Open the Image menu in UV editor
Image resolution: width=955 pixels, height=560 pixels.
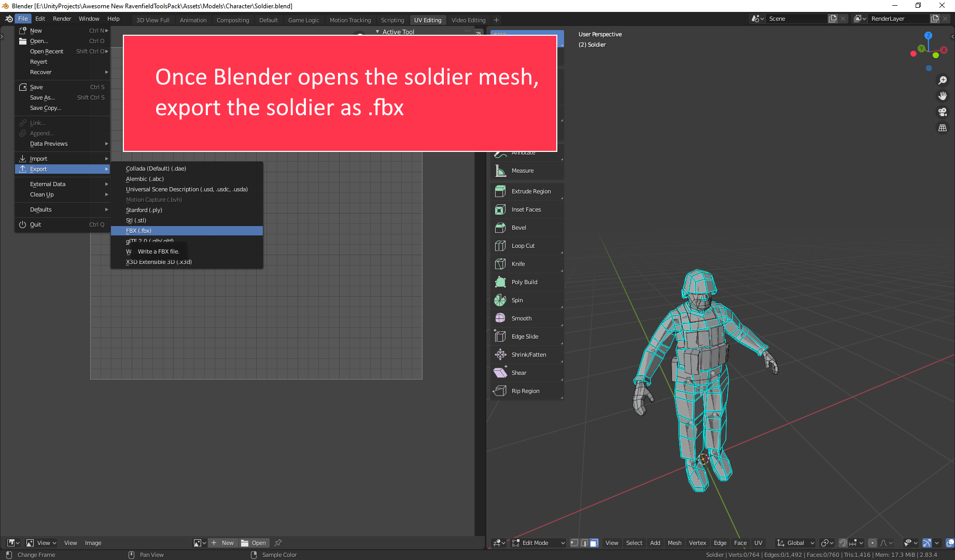[x=93, y=543]
